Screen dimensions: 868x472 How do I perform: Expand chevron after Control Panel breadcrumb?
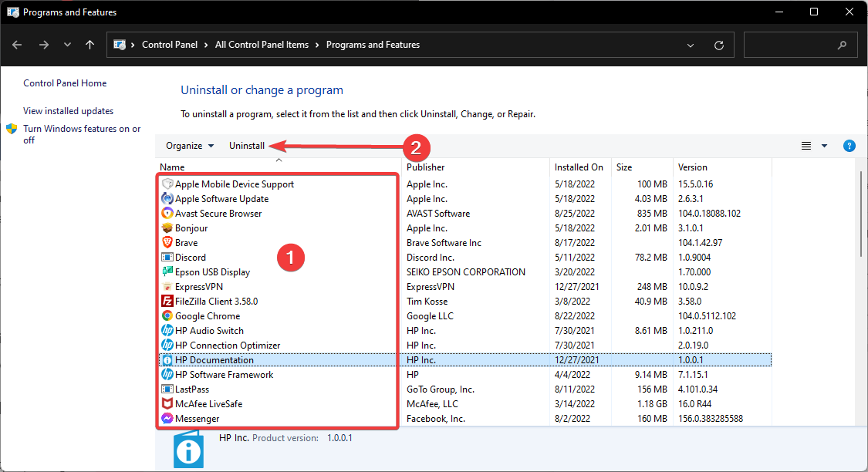tap(206, 45)
